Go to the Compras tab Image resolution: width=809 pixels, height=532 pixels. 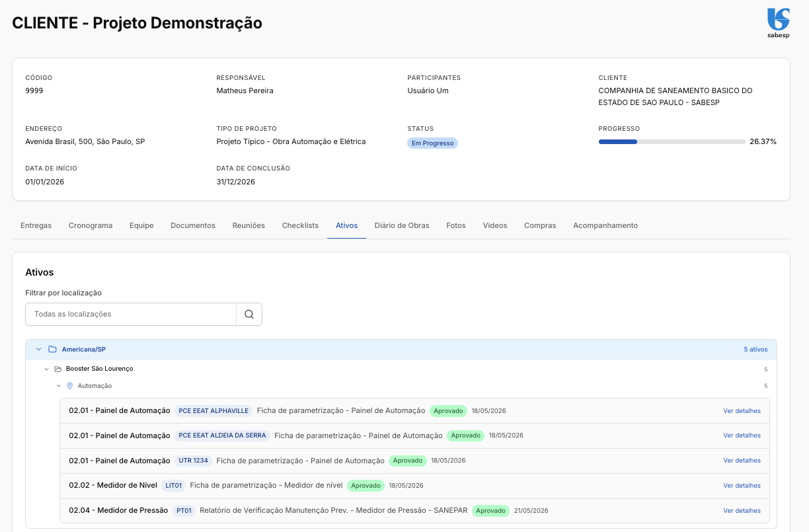click(540, 225)
